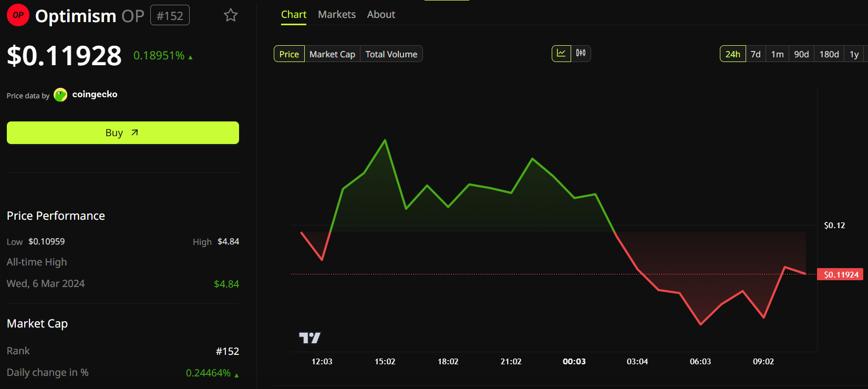Viewport: 868px width, 389px height.
Task: Click the Price Performance heading
Action: [56, 216]
